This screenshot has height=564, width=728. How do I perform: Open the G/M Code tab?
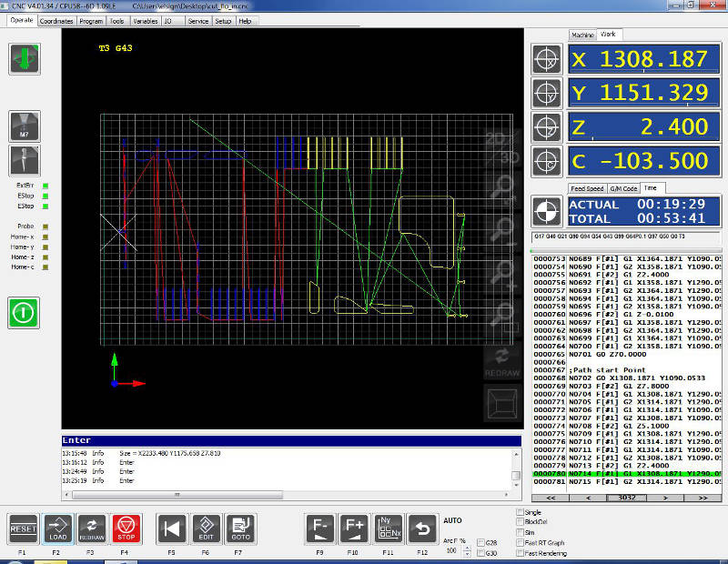tap(623, 188)
